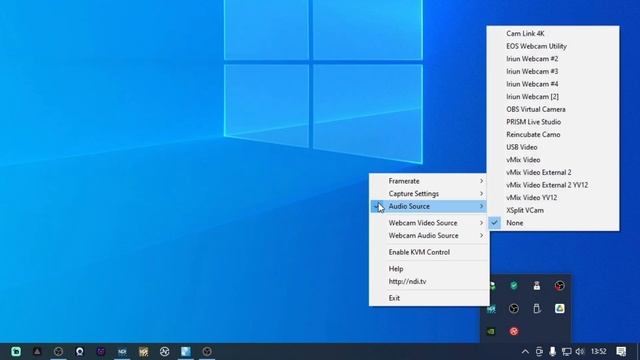Open the light blue square taskbar app
640x360 pixels.
click(x=186, y=351)
